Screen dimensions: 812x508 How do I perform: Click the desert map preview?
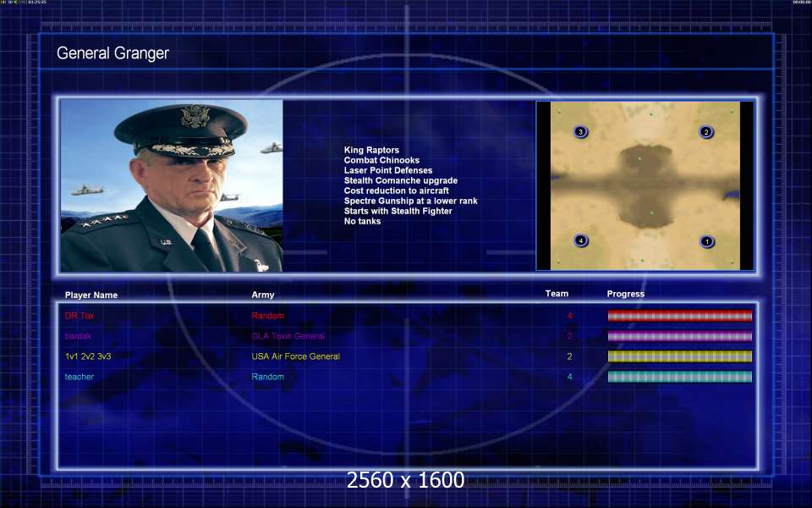[x=645, y=185]
